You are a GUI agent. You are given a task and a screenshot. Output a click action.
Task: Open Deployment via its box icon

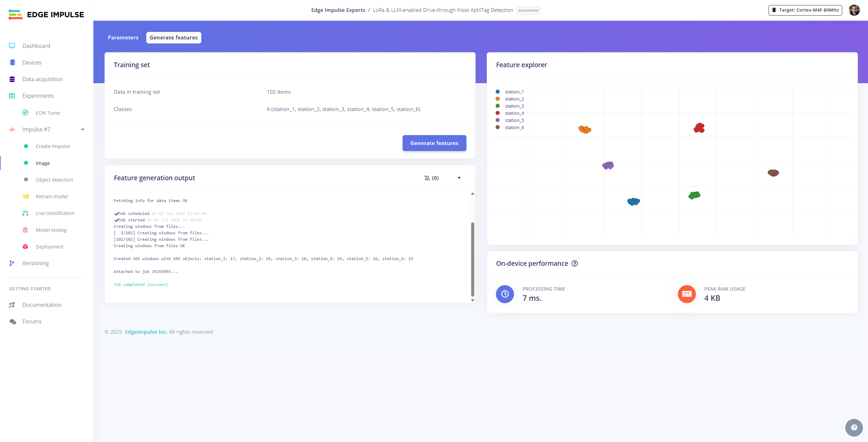[25, 247]
